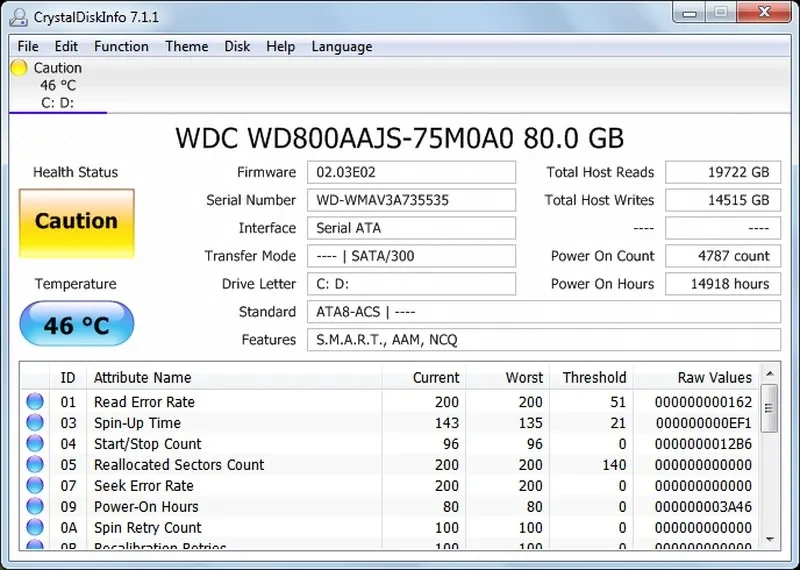Viewport: 800px width, 570px height.
Task: Click blue status orb for Start/Stop Count
Action: point(35,444)
